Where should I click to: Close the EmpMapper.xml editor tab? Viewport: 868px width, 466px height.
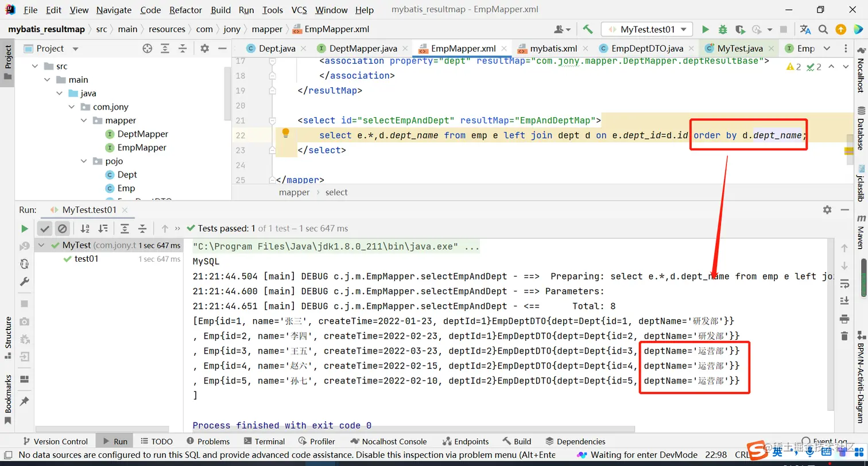[505, 49]
